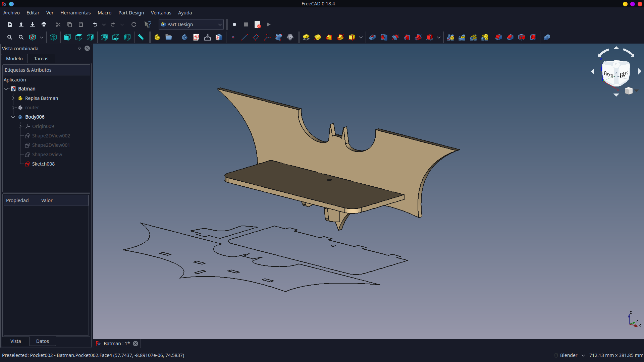Click the Create part icon

pos(157,37)
